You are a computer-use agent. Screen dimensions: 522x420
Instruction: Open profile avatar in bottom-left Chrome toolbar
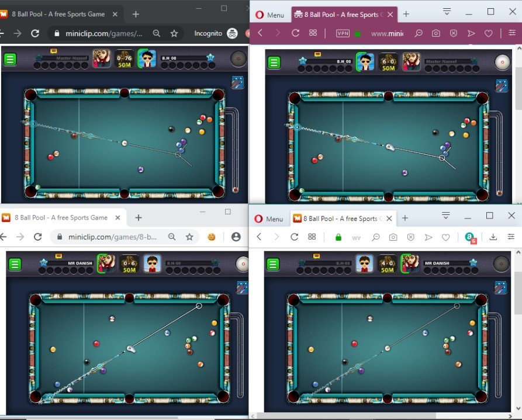[236, 237]
